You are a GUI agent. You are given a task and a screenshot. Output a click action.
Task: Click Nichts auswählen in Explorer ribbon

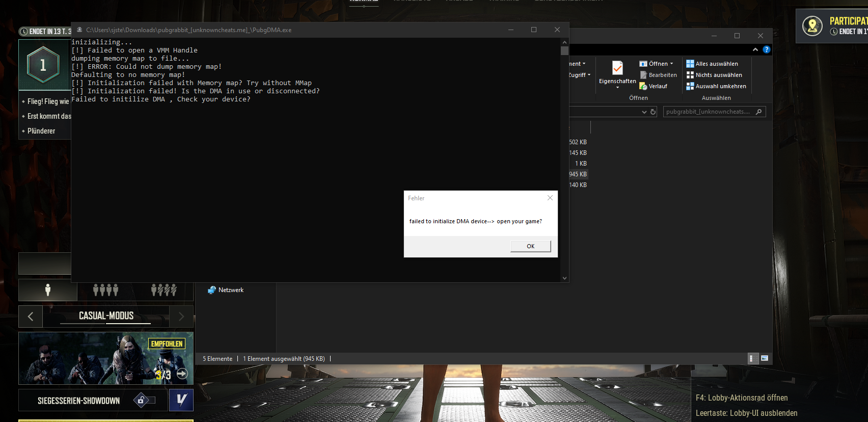(x=714, y=75)
